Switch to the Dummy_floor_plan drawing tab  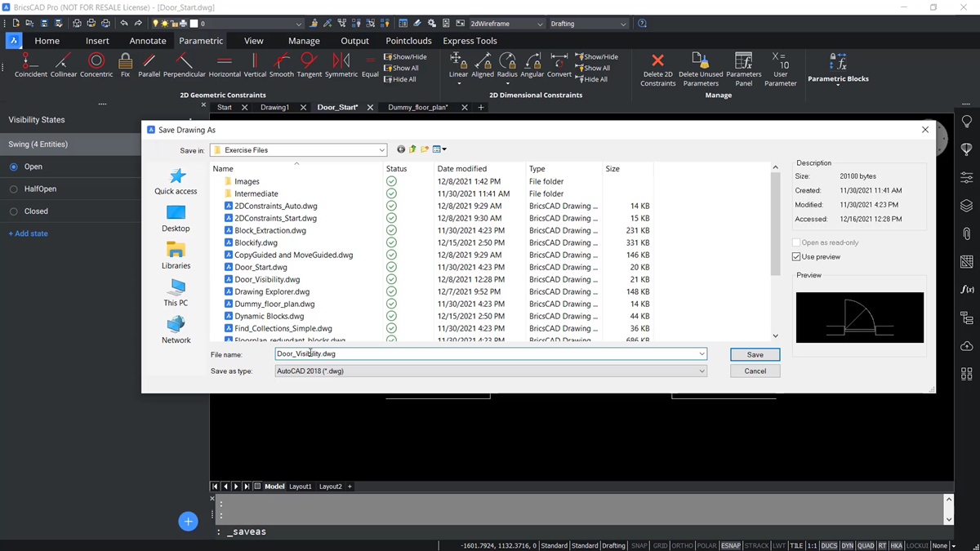(418, 107)
